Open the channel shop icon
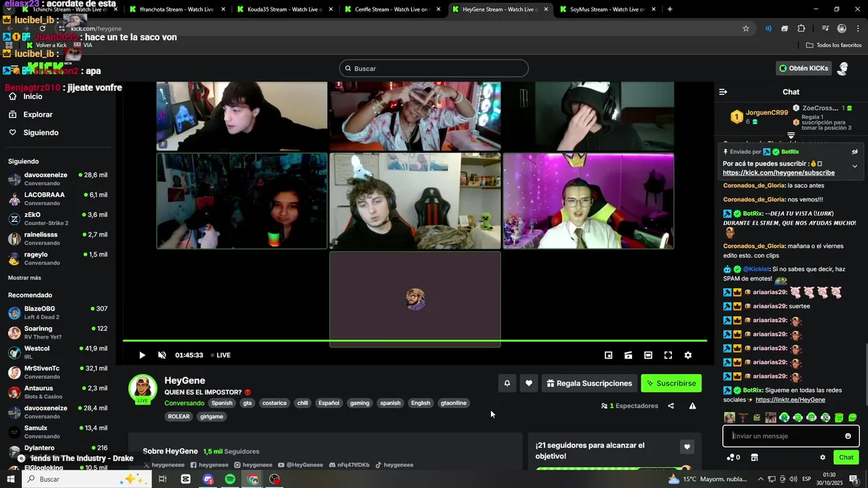This screenshot has width=868, height=488. pos(754,457)
